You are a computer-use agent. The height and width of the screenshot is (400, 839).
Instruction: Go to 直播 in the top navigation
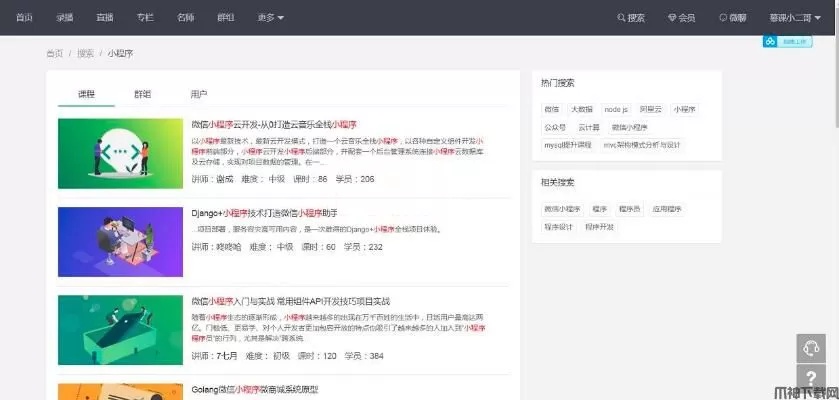(105, 17)
